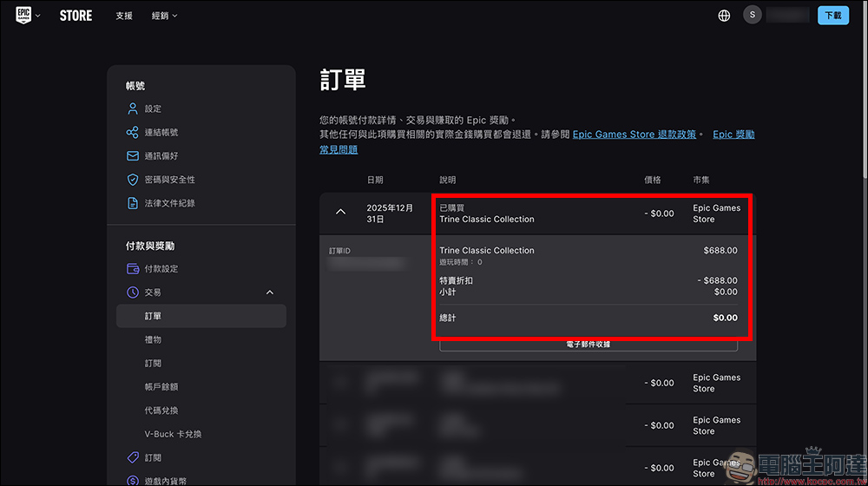The height and width of the screenshot is (486, 868).
Task: Click the 下載 download button
Action: 833,16
